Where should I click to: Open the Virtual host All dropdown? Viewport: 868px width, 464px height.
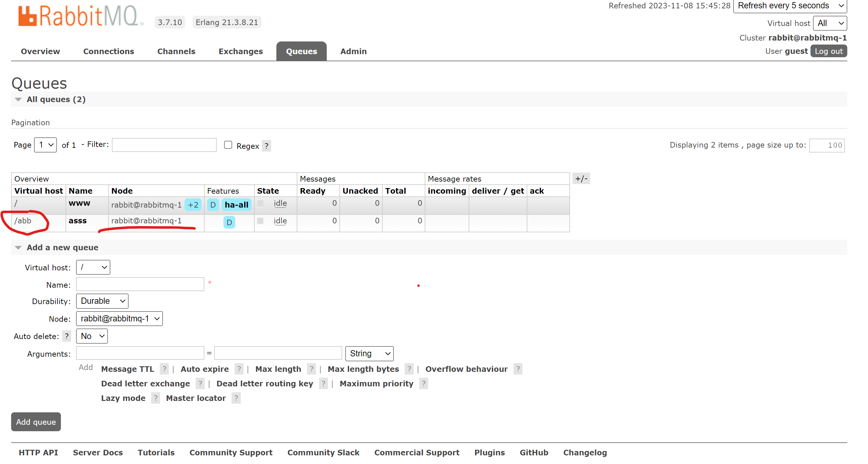830,23
